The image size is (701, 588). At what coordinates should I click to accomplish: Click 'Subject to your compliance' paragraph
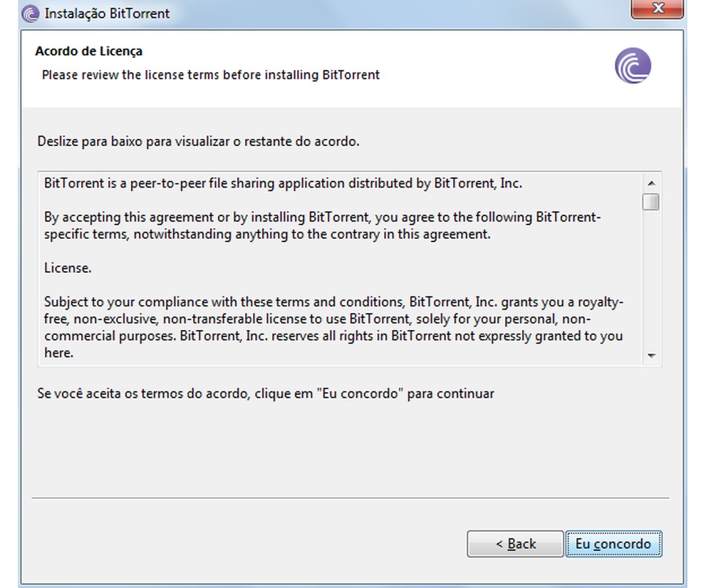333,327
